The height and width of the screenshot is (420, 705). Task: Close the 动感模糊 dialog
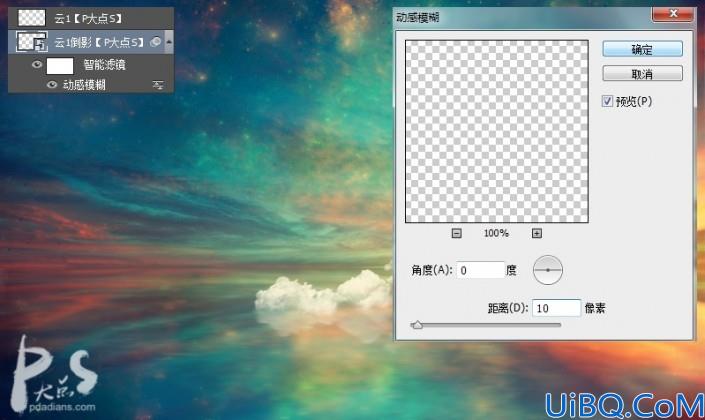(673, 13)
